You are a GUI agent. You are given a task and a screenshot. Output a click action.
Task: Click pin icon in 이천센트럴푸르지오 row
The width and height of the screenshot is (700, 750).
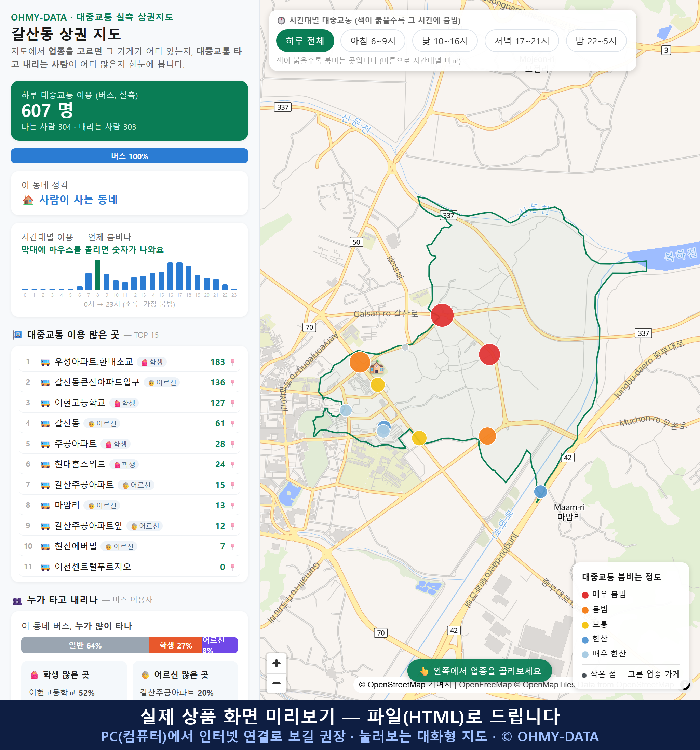pos(232,567)
